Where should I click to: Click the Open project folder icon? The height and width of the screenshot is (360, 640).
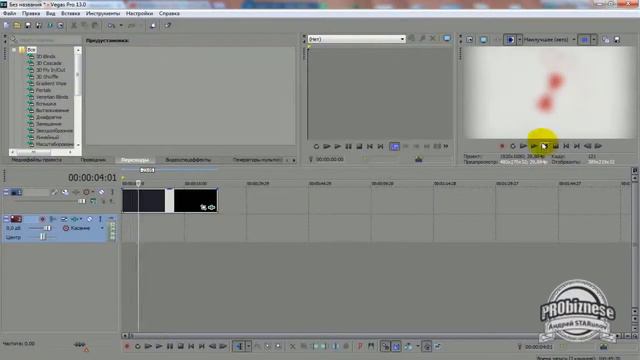[x=17, y=25]
